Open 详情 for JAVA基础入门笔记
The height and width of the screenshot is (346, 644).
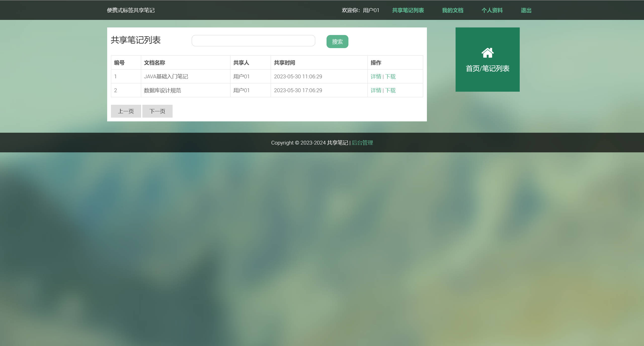(376, 77)
